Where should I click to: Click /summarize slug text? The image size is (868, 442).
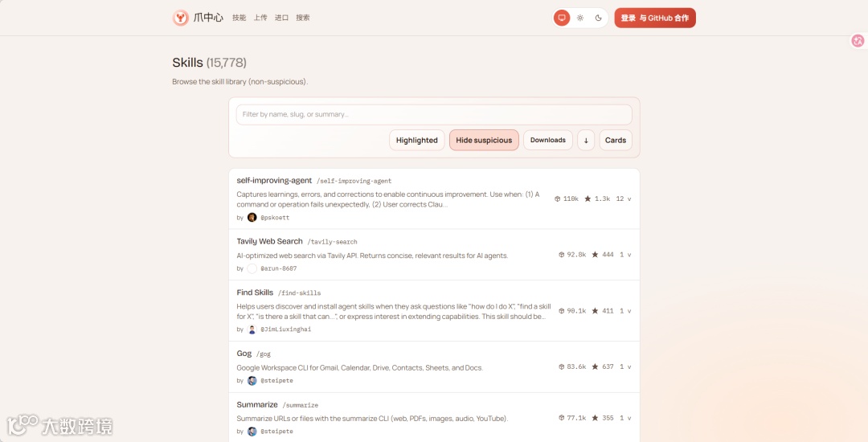(x=301, y=405)
